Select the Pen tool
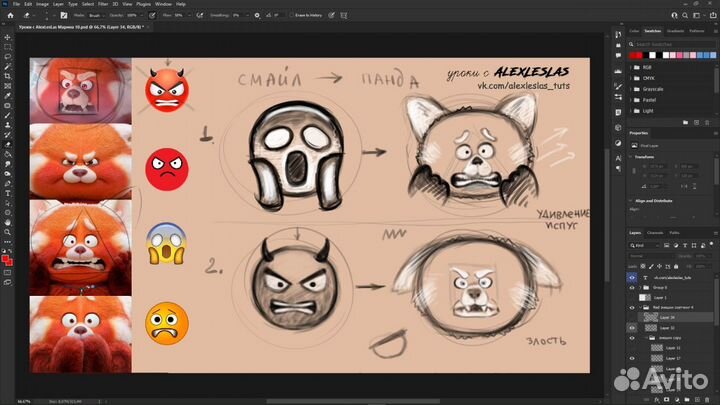 pyautogui.click(x=7, y=184)
